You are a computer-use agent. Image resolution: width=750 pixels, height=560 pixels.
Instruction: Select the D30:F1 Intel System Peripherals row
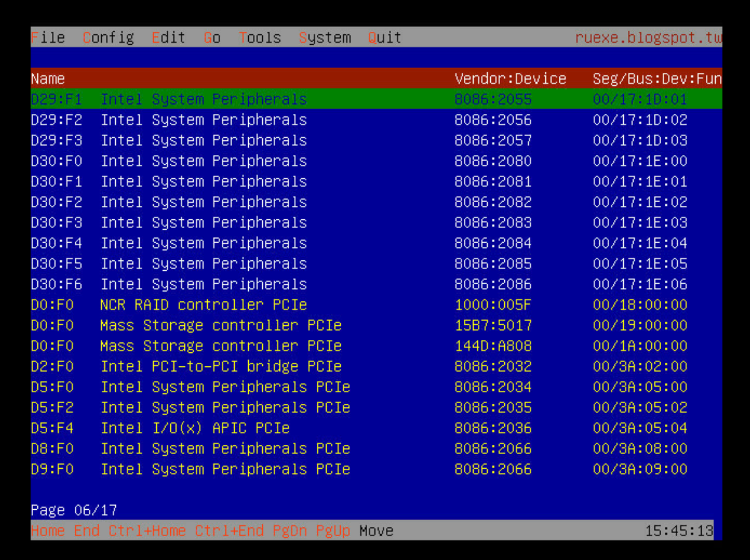click(x=376, y=181)
